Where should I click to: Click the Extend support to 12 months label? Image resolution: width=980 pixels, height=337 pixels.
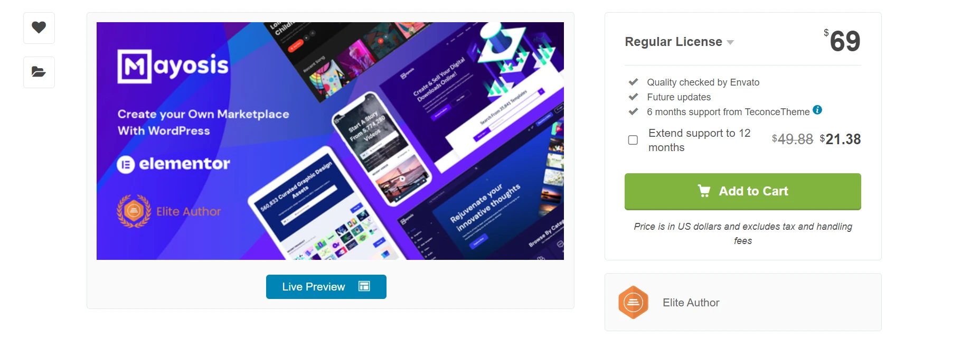699,140
